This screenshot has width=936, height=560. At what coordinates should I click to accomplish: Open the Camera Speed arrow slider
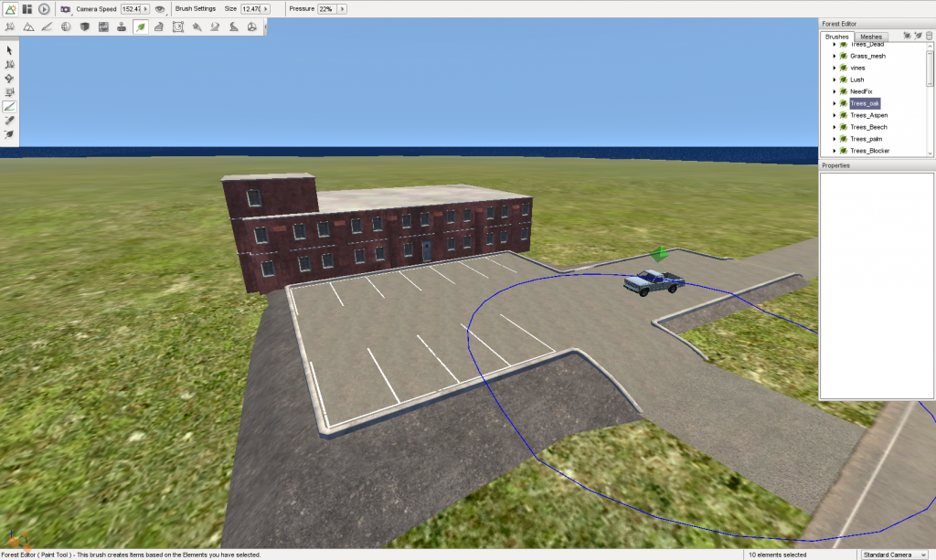145,9
